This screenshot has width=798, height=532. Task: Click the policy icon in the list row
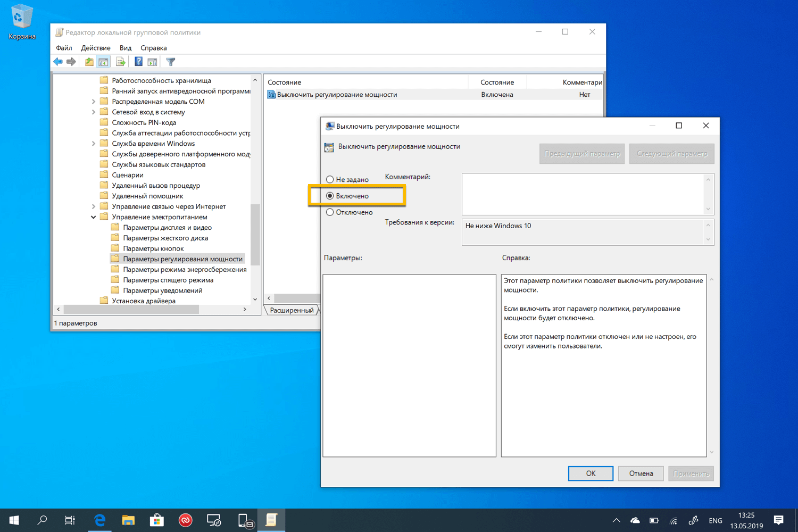271,95
